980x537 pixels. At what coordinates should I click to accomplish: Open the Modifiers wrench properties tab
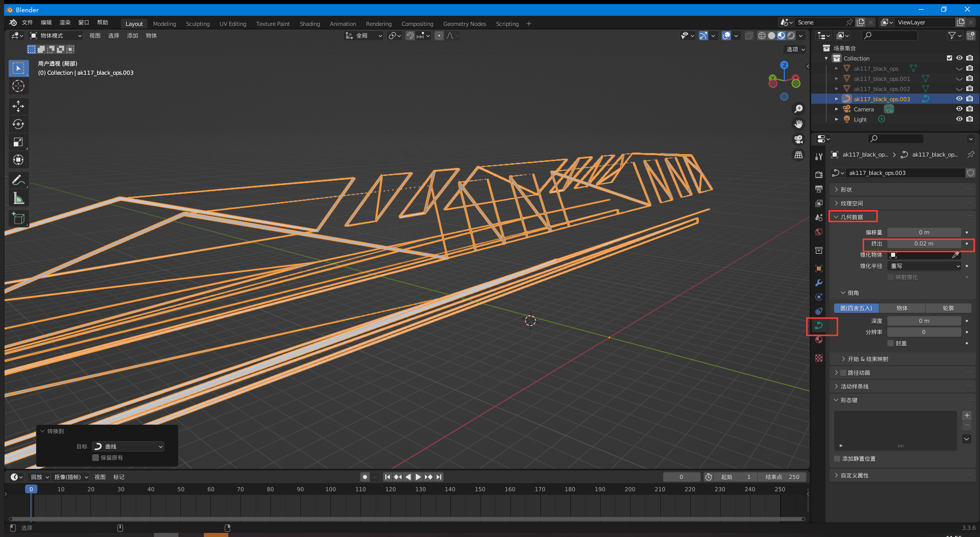tap(819, 283)
